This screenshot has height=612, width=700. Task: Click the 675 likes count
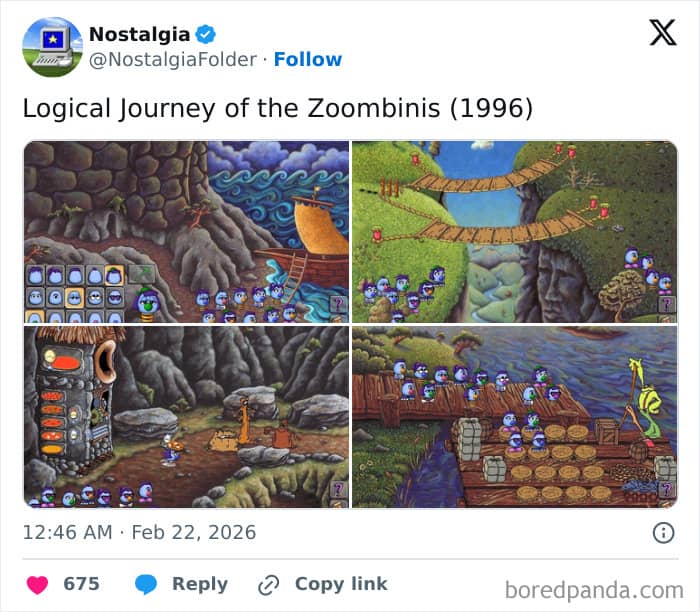[82, 585]
